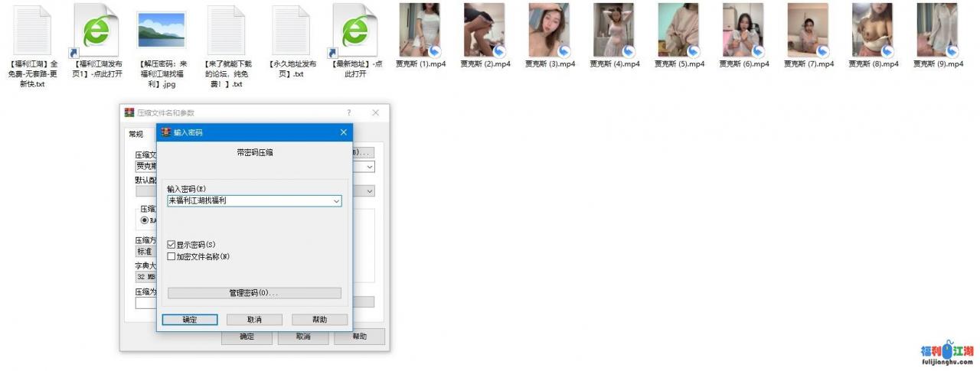Open the archive name dropdown in background dialog
Viewport: 980px width, 371px height.
pyautogui.click(x=370, y=166)
